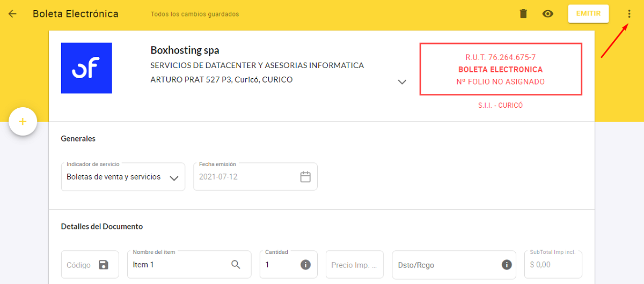Click the Dsto/Rcgo input field
Screen dimensions: 644x284
(454, 265)
